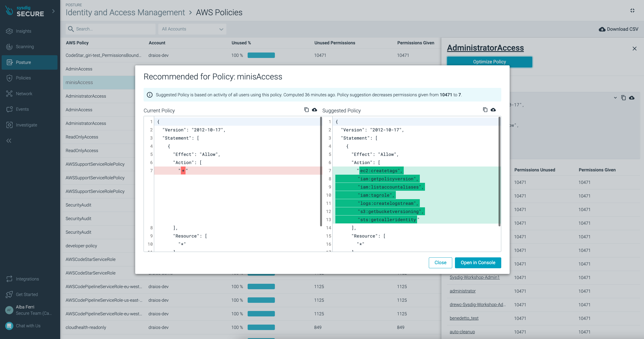Copy the Current Policy JSON to clipboard
This screenshot has height=339, width=644.
[x=306, y=110]
